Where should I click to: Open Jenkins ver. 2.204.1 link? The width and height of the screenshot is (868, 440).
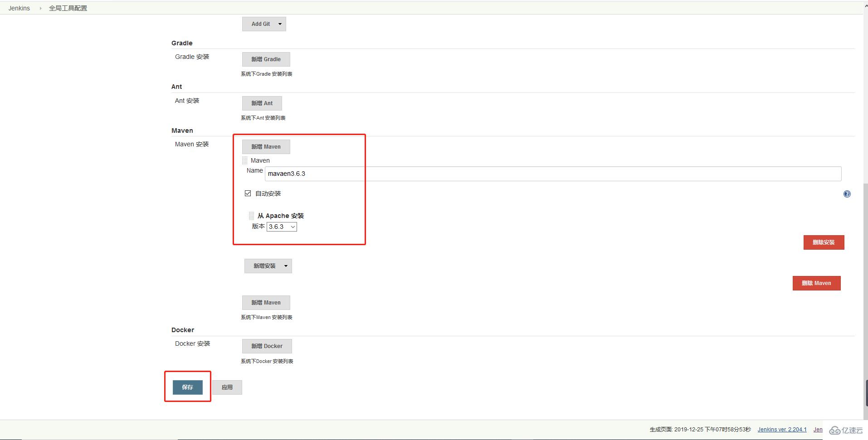click(x=782, y=430)
